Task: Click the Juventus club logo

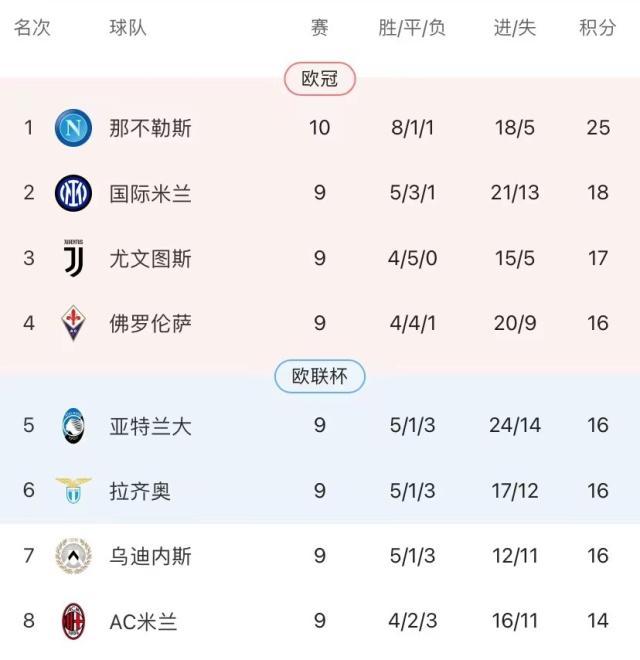Action: pos(73,258)
